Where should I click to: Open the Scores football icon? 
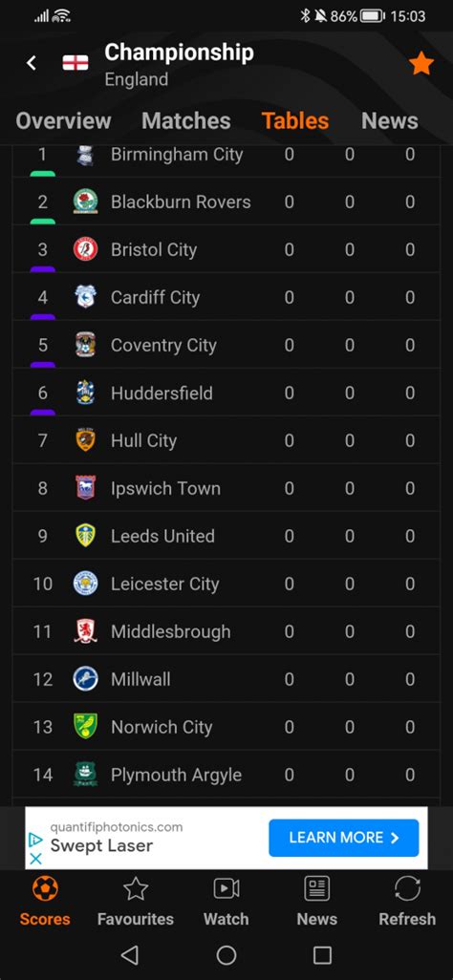coord(45,888)
